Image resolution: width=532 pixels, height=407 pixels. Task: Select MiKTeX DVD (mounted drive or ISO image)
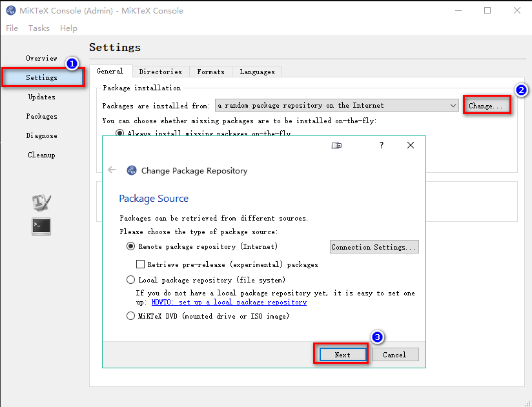(208, 316)
